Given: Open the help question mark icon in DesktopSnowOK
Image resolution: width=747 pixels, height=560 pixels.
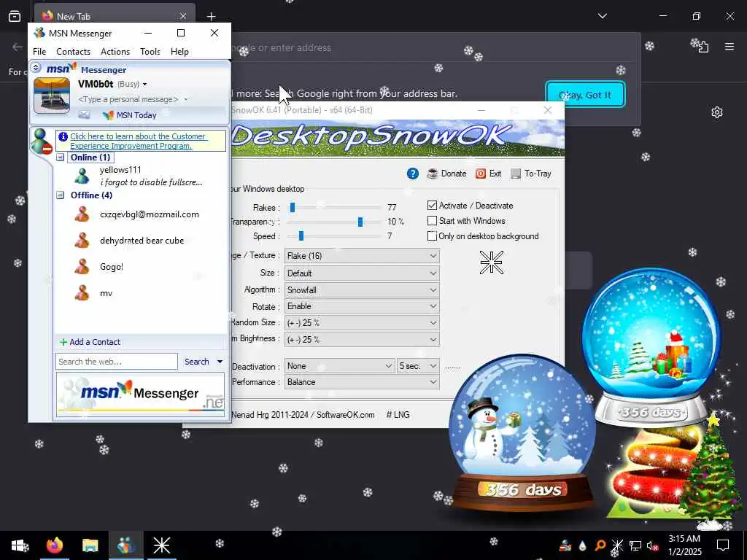Looking at the screenshot, I should point(413,174).
